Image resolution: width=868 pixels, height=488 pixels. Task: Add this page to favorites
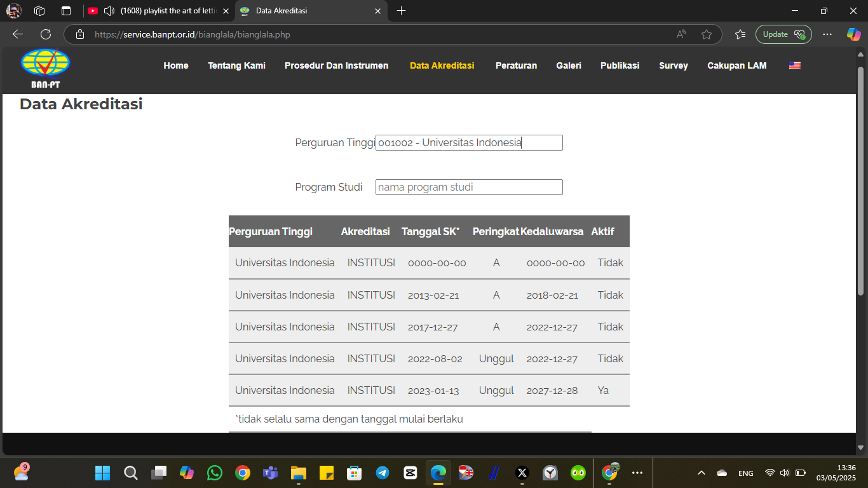[707, 34]
